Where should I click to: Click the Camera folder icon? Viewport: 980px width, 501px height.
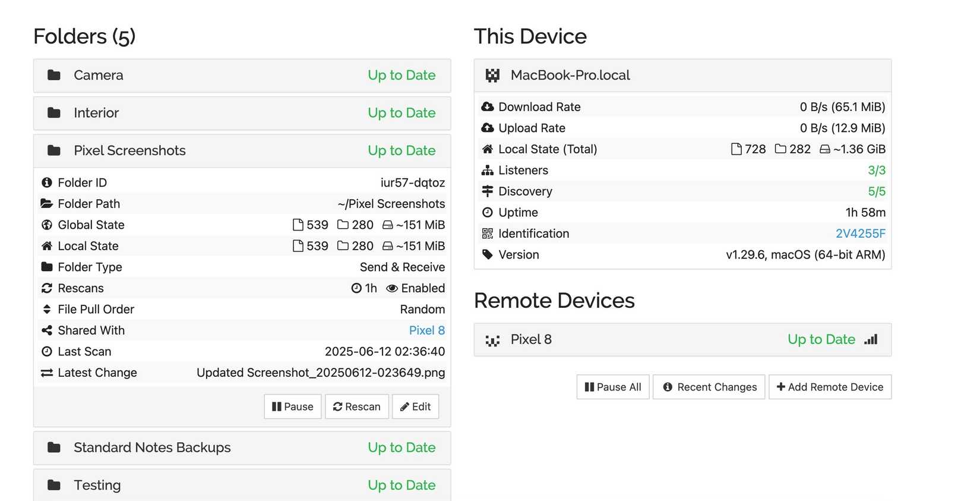point(54,75)
